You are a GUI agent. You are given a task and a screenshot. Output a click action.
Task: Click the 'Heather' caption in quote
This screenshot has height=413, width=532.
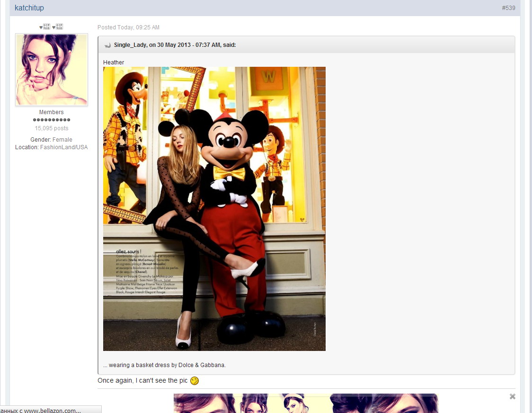coord(114,63)
